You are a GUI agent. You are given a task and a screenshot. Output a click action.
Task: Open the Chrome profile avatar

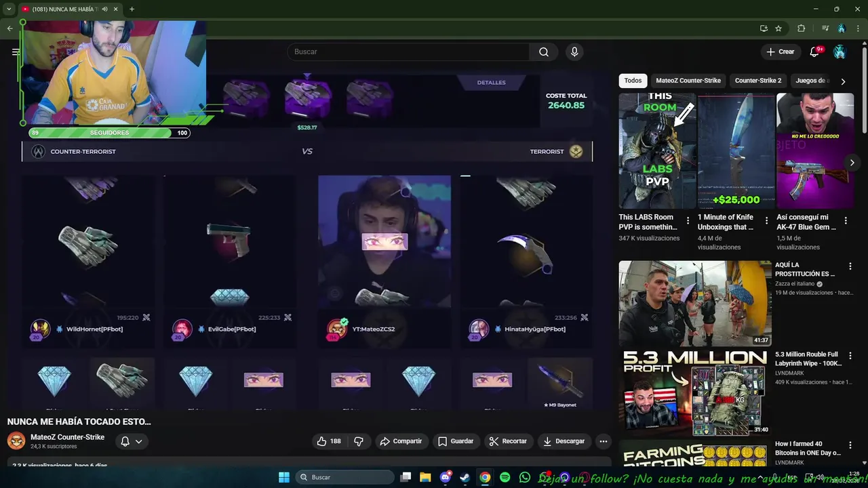coord(842,28)
